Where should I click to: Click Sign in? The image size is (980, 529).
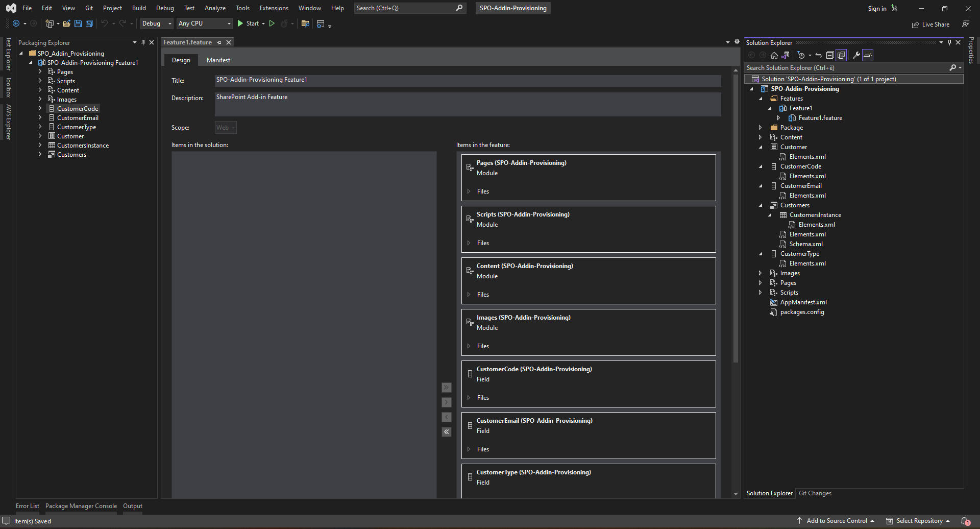point(877,9)
